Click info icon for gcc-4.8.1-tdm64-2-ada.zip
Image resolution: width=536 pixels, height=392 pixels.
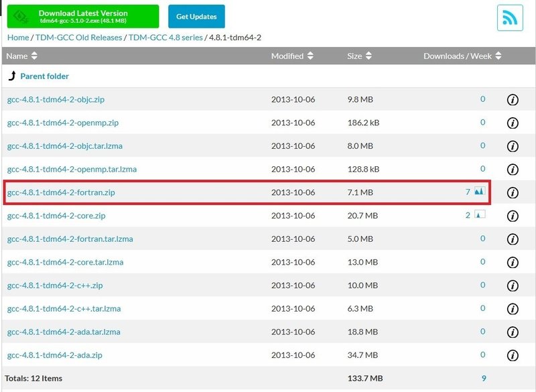[x=513, y=355]
